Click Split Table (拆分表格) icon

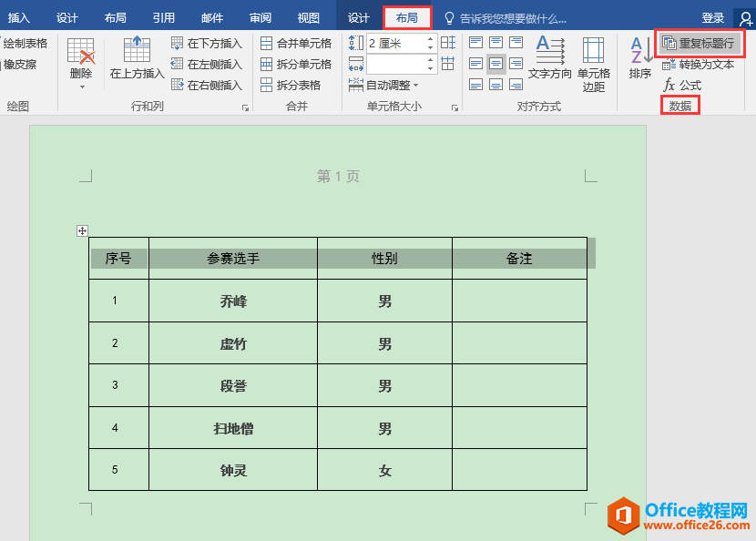pos(291,85)
